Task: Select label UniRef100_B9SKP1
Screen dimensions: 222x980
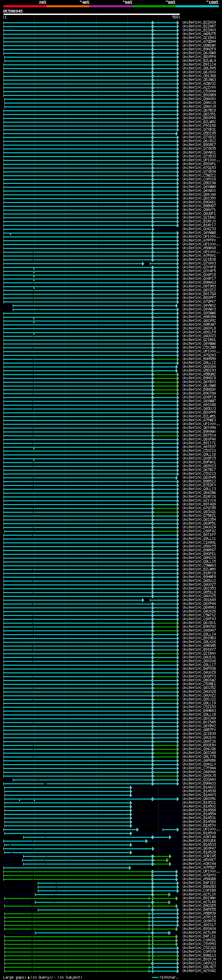Action: (x=199, y=164)
